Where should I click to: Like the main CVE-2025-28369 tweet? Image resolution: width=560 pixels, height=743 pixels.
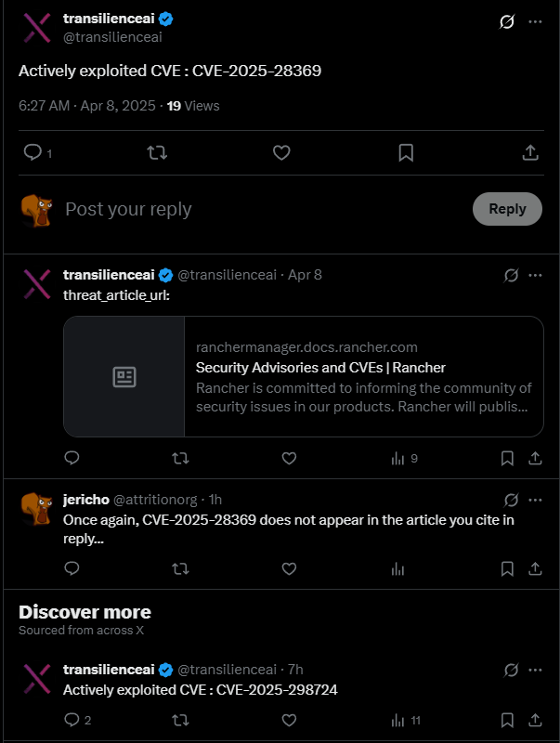coord(281,152)
